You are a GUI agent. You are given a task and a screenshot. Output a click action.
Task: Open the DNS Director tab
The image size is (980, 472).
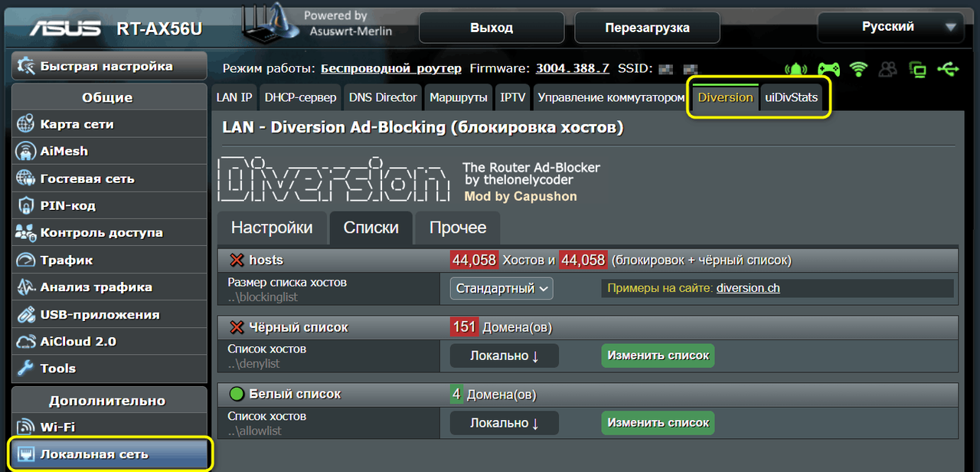[x=383, y=98]
